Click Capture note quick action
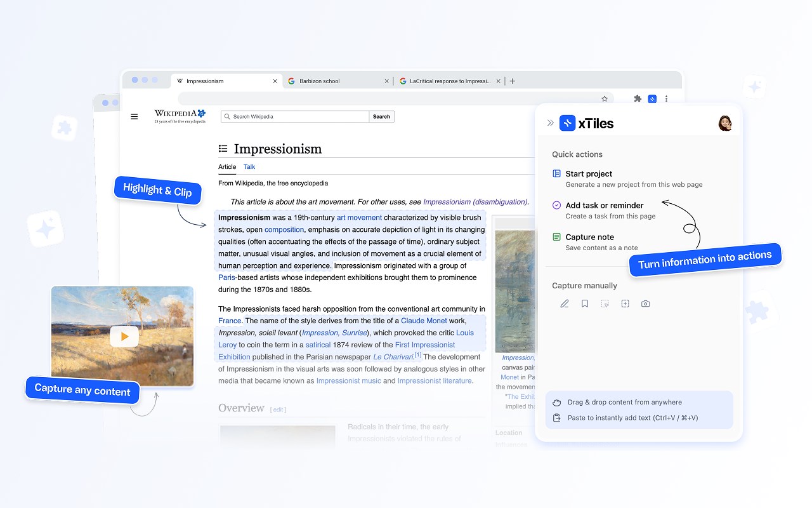Screen dimensions: 812x508 click(595, 242)
